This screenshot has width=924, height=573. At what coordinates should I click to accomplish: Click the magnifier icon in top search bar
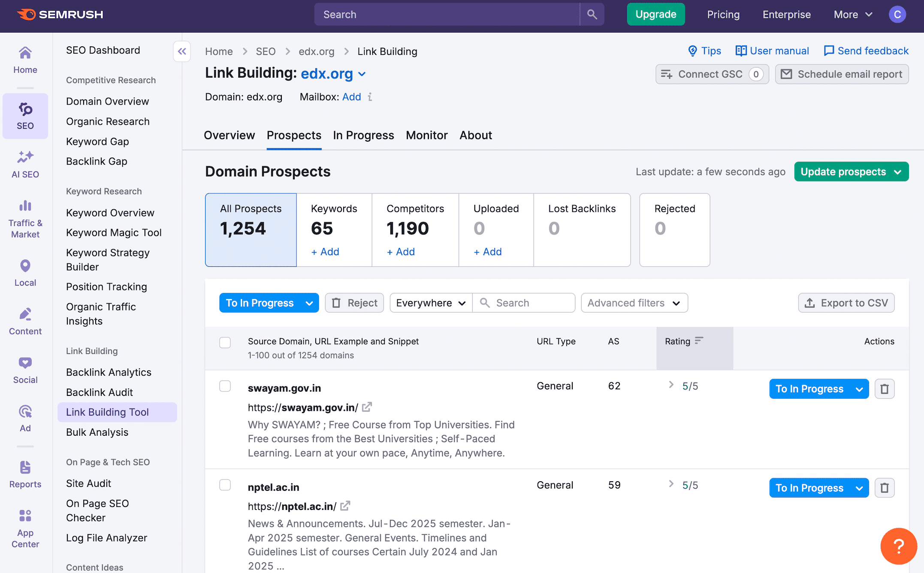pyautogui.click(x=592, y=15)
